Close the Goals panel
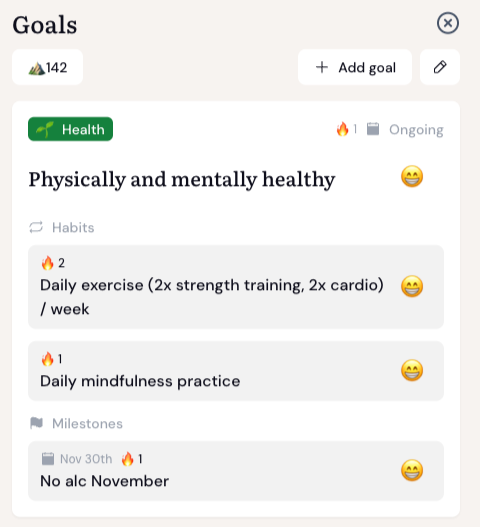 (448, 23)
